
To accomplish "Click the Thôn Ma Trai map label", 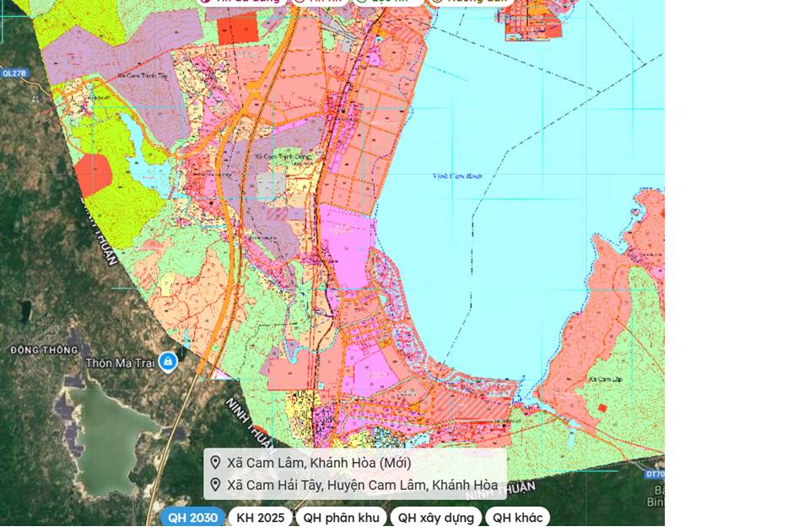I will click(x=120, y=363).
